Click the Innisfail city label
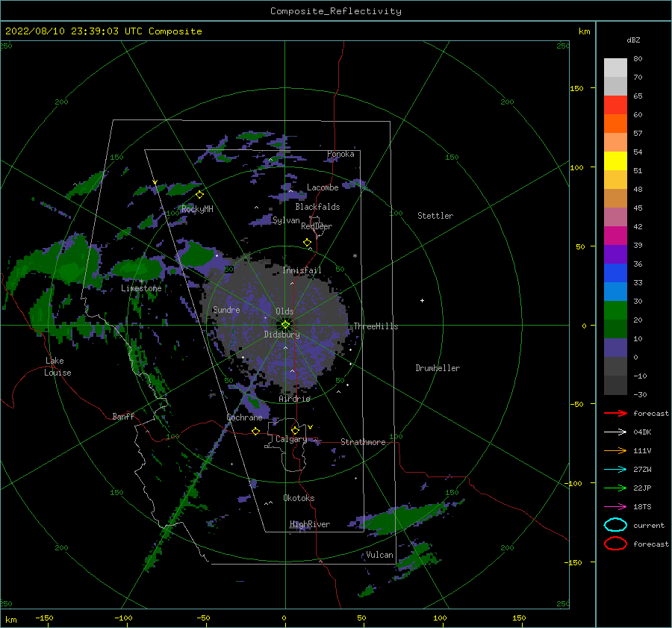Image resolution: width=672 pixels, height=628 pixels. pos(302,270)
